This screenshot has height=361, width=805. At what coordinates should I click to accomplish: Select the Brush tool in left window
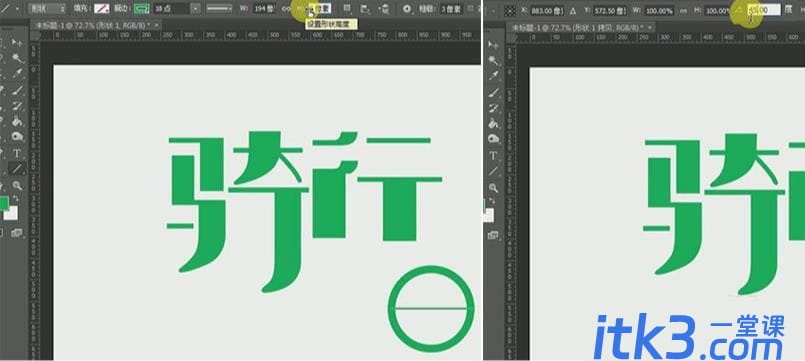point(17,91)
